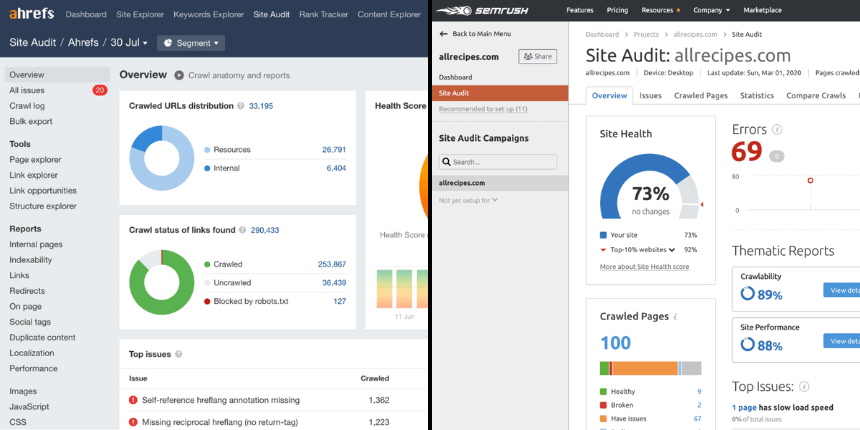Viewport: 860px width, 430px height.
Task: Open the Indexability report
Action: (x=31, y=260)
